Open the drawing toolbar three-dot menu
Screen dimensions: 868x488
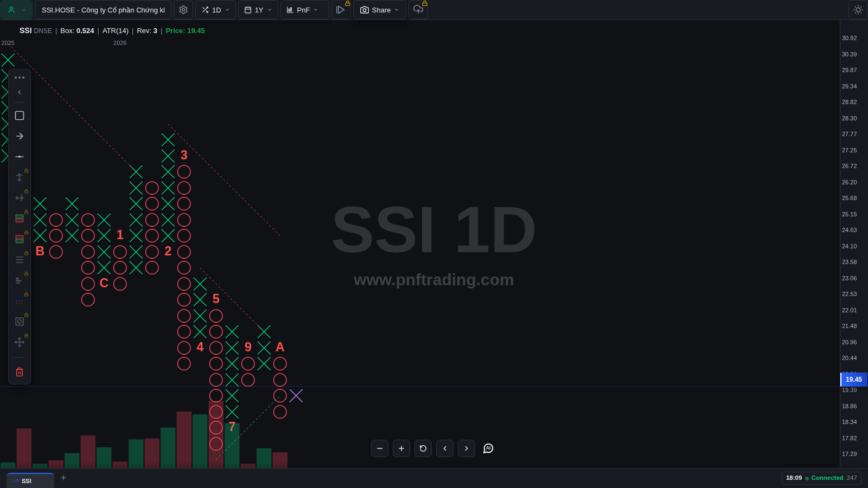pos(20,78)
